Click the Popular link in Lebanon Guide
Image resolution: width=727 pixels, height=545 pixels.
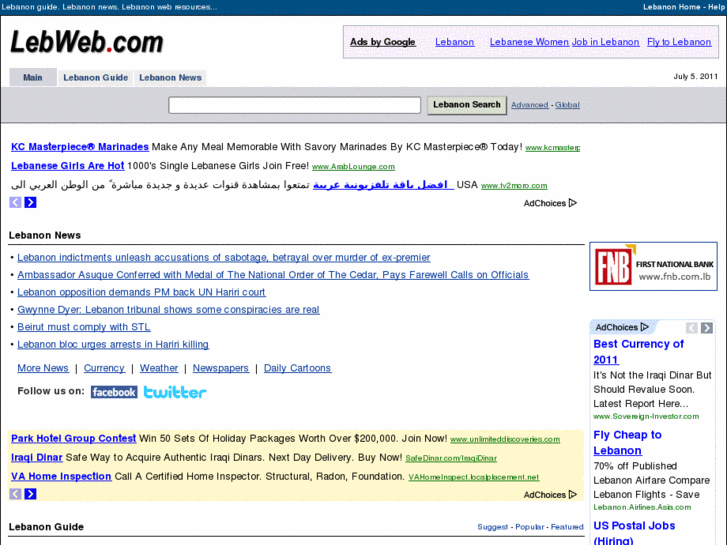coord(529,527)
